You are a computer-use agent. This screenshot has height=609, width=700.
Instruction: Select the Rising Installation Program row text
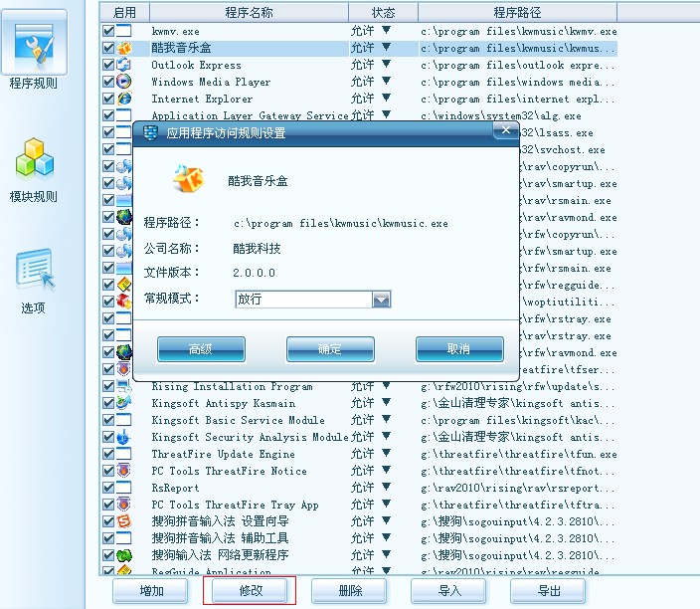coord(232,386)
